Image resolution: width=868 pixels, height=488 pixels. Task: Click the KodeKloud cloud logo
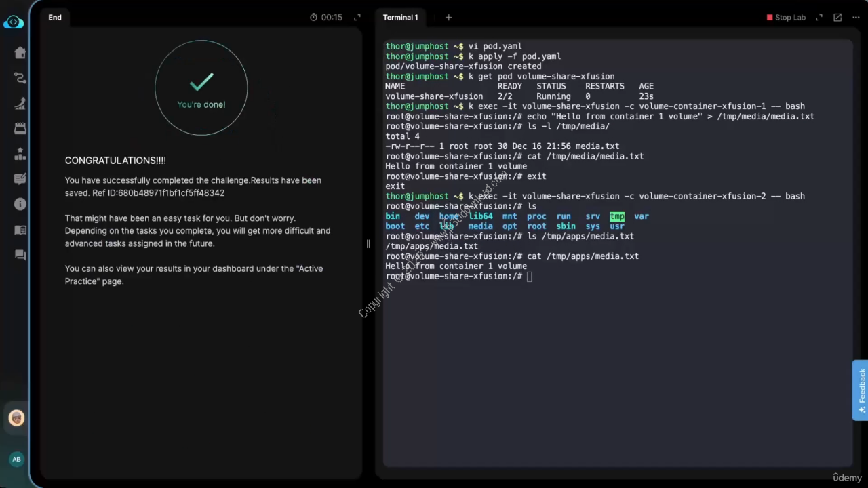click(x=14, y=22)
